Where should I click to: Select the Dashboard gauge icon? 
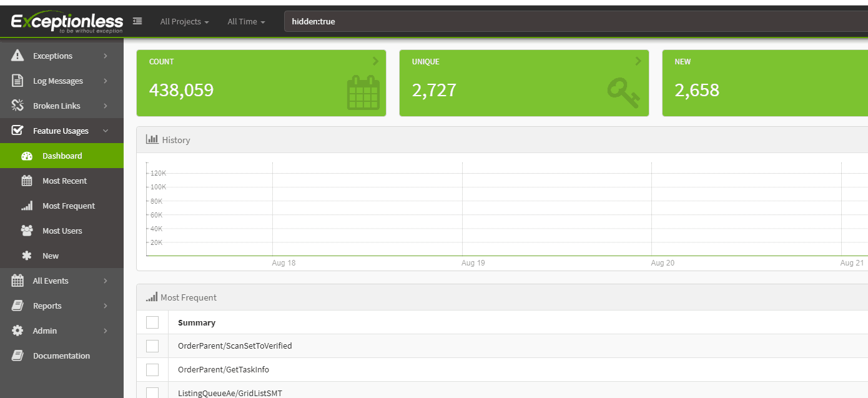(26, 156)
